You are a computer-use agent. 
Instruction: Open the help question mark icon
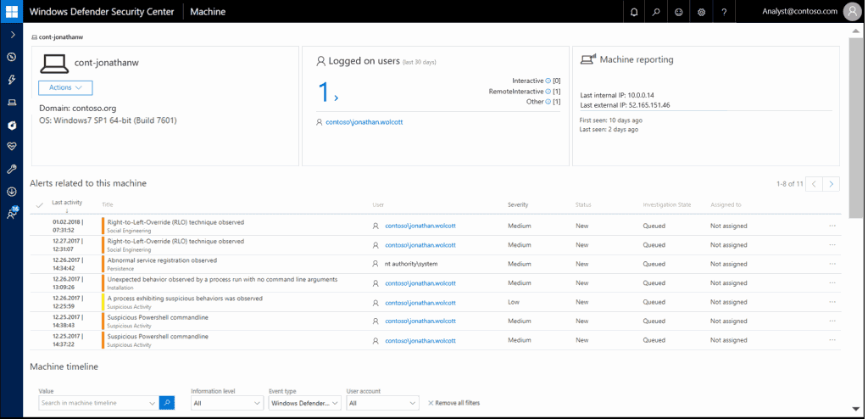point(724,12)
